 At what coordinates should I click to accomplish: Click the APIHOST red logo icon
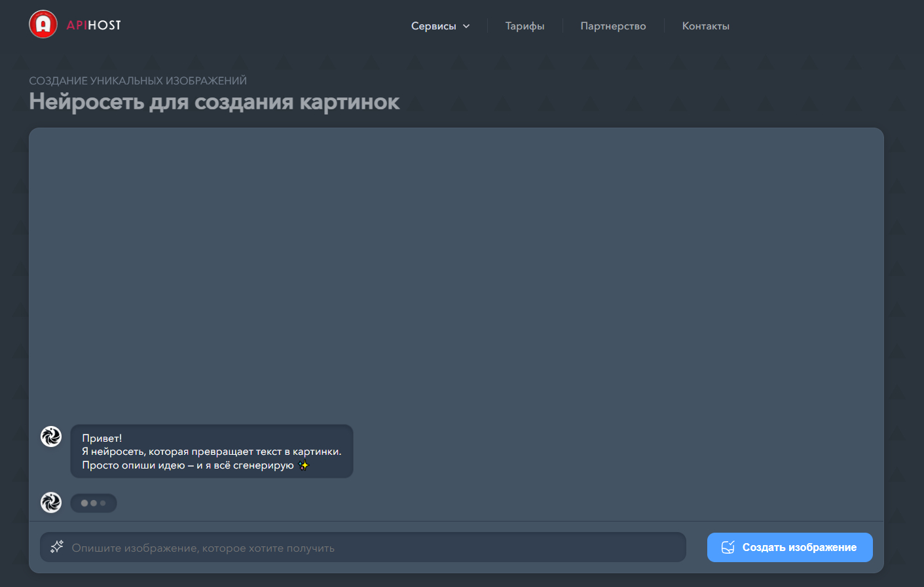point(43,25)
